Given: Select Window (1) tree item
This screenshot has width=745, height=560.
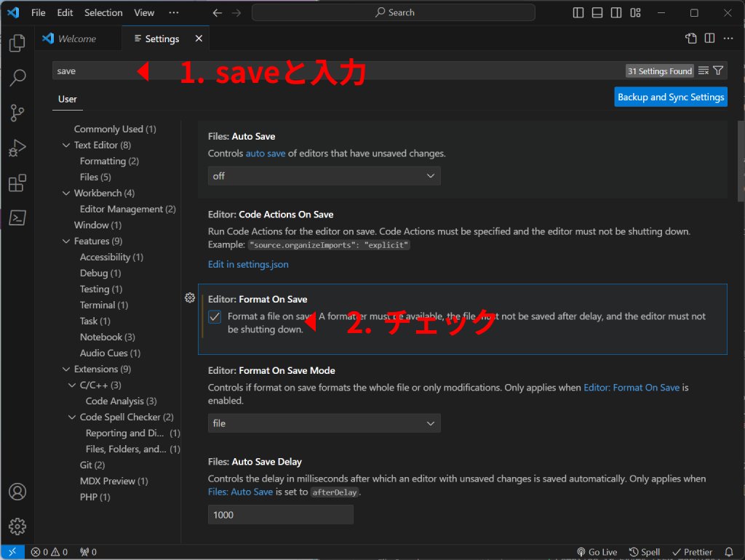Looking at the screenshot, I should (98, 225).
